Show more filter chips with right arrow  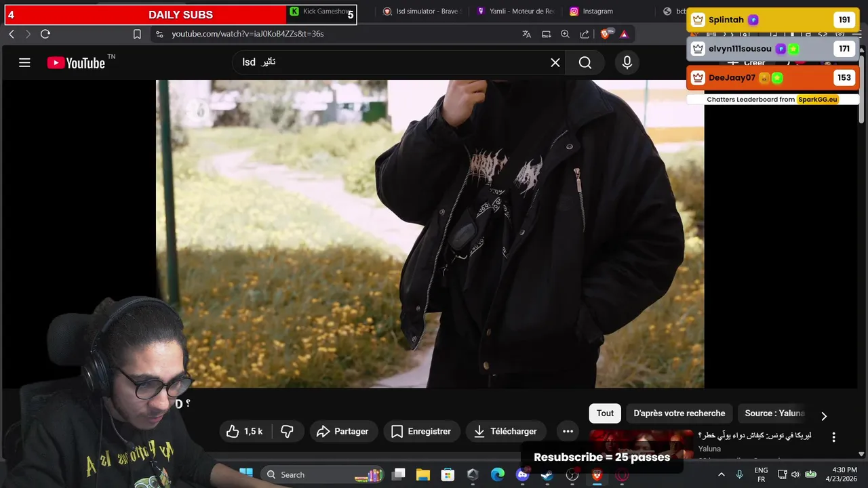click(x=824, y=416)
